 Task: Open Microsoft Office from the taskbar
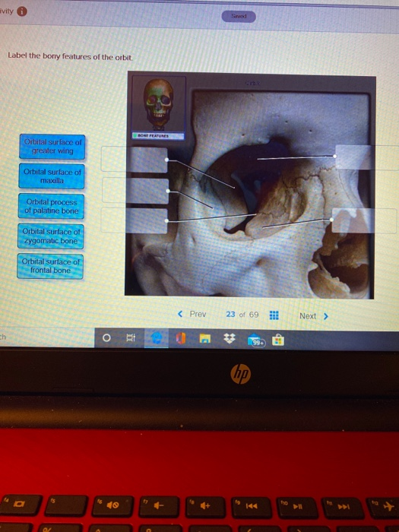pos(181,339)
